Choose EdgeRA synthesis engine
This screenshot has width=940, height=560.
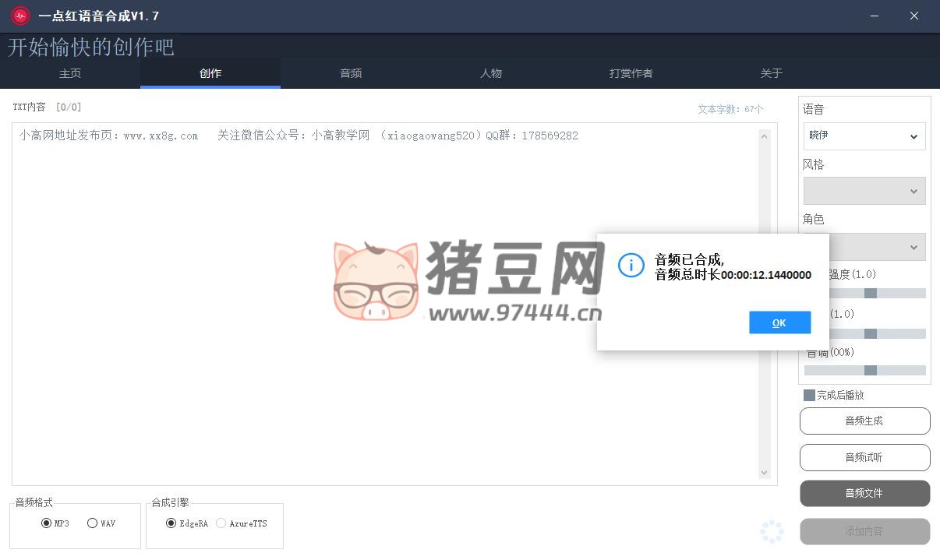click(171, 523)
